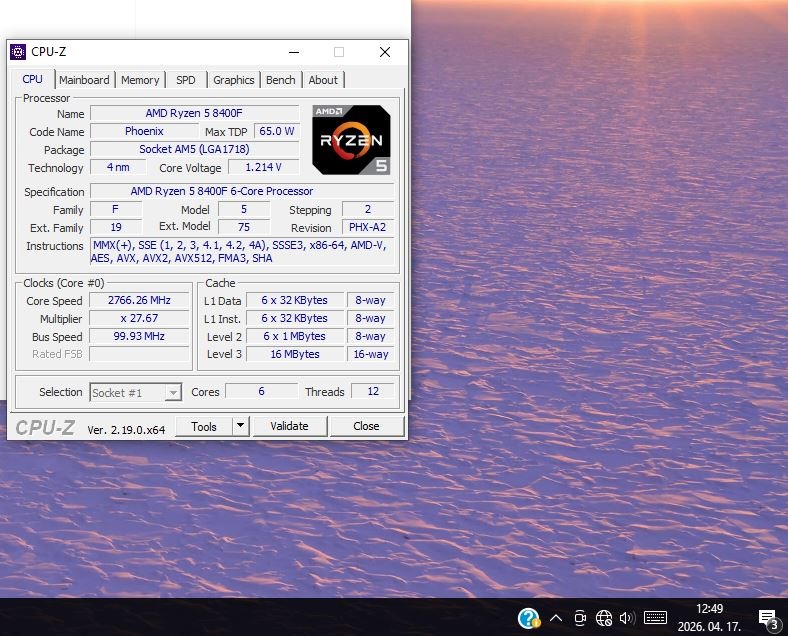The height and width of the screenshot is (636, 788).
Task: Switch to the CPU tab
Action: click(x=33, y=79)
